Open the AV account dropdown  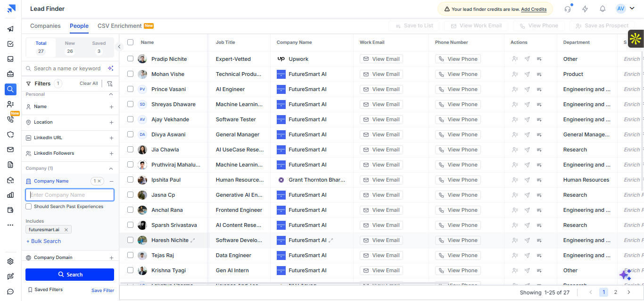click(x=625, y=8)
